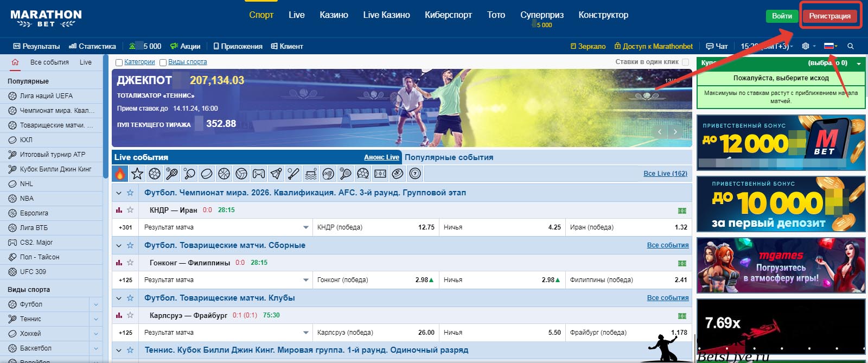868x363 pixels.
Task: Open live broadcast icon for КНДР — Иран match
Action: pos(682,211)
